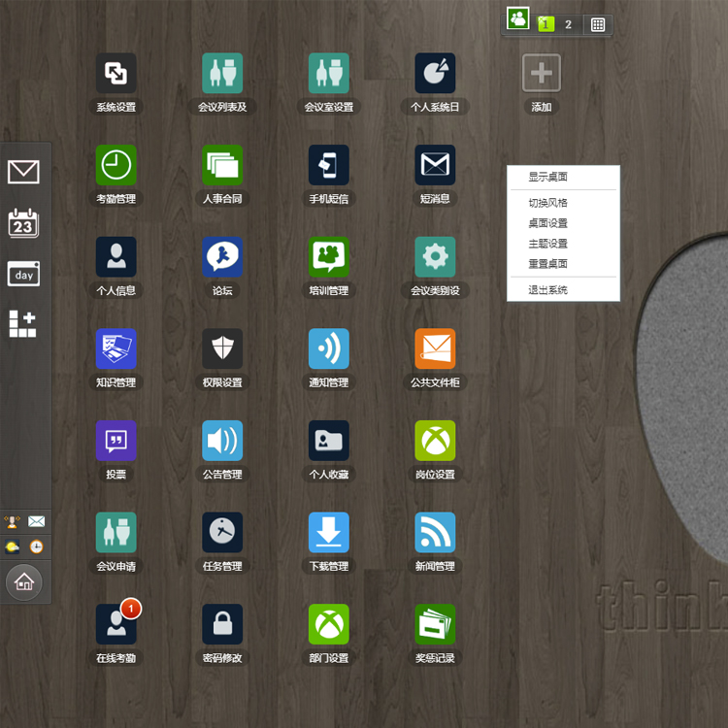728x728 pixels.
Task: Open the 短消息 envelope icon
Action: tap(435, 165)
